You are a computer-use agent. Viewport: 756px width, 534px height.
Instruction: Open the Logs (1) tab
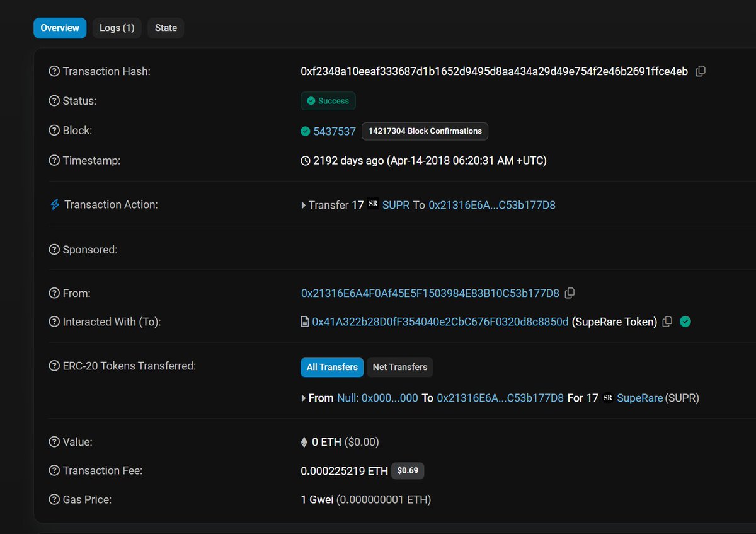117,28
